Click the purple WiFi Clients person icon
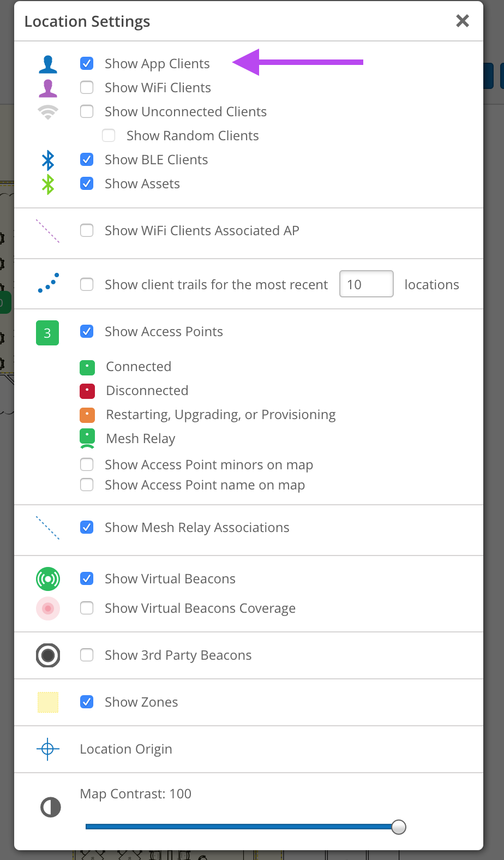The width and height of the screenshot is (504, 860). pyautogui.click(x=48, y=88)
